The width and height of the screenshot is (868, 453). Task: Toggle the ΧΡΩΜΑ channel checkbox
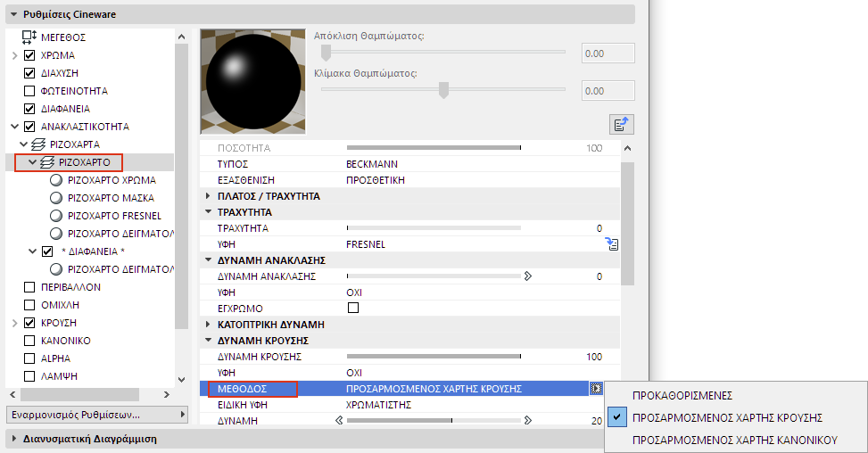[x=29, y=55]
